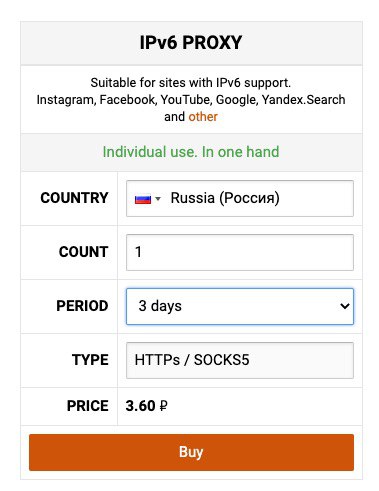379x491 pixels.
Task: Buy the proxy with the orange button
Action: pyautogui.click(x=191, y=452)
